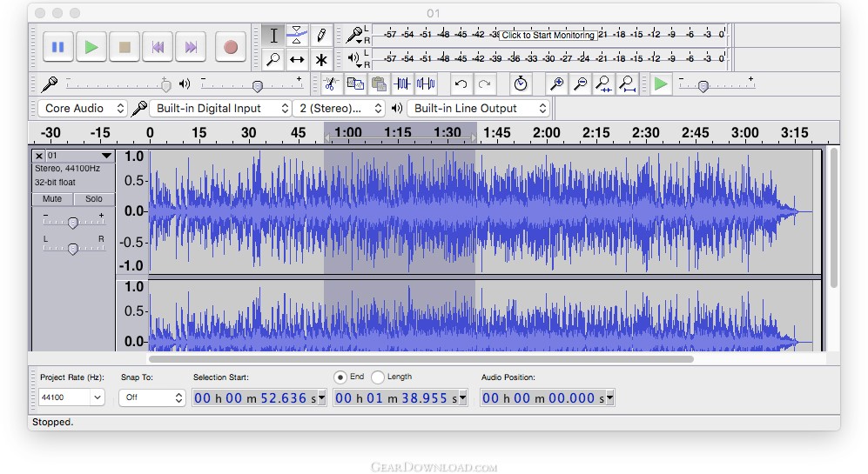This screenshot has width=868, height=474.
Task: Click the "Stopped." status text
Action: [x=52, y=422]
